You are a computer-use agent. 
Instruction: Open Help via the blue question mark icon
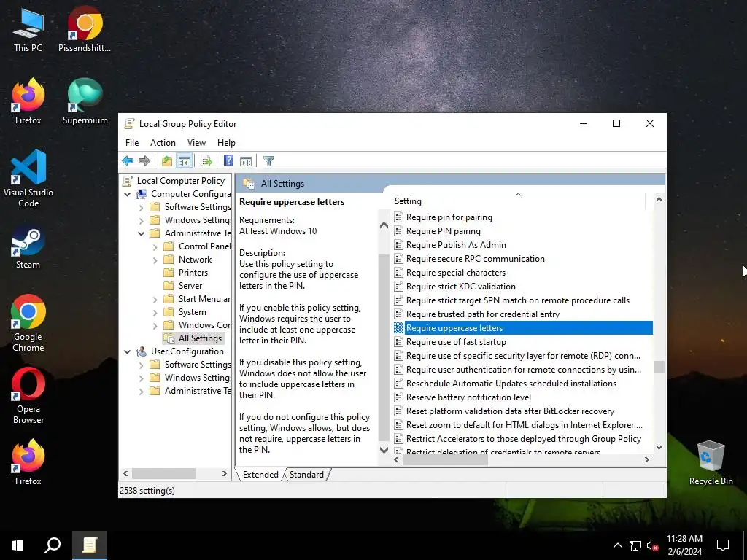click(228, 161)
